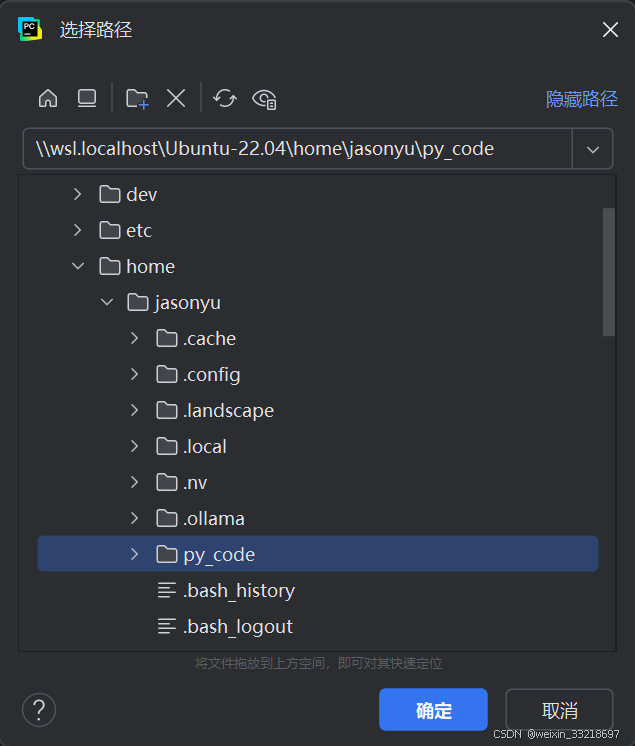Viewport: 635px width, 746px height.
Task: Click the 隐藏路径 link
Action: [582, 99]
